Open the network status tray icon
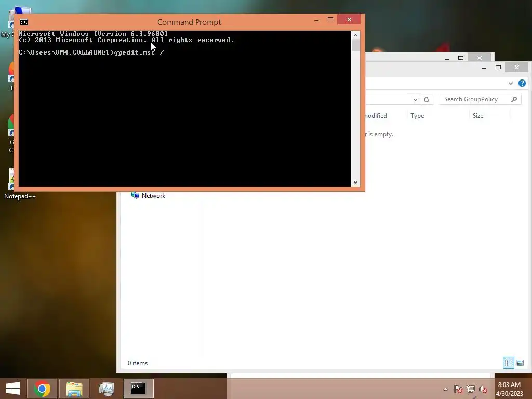Screen dimensions: 532x399 point(471,389)
